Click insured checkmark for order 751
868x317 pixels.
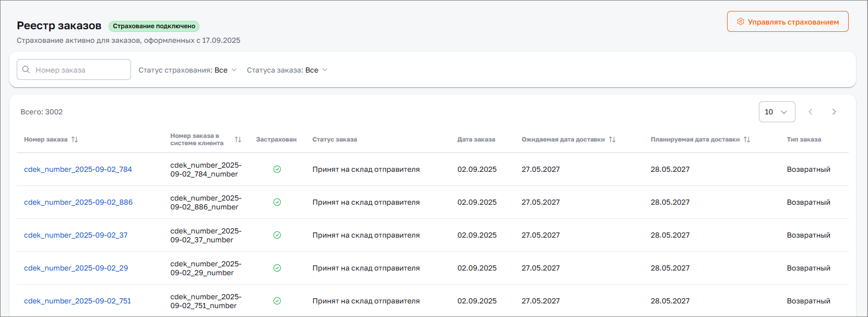tap(277, 301)
